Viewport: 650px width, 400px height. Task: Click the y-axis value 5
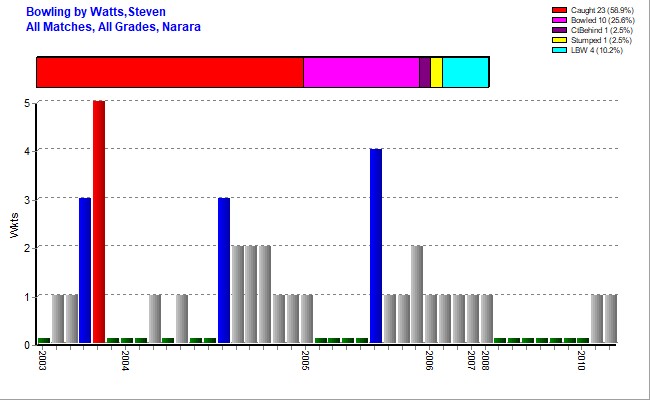[x=27, y=103]
